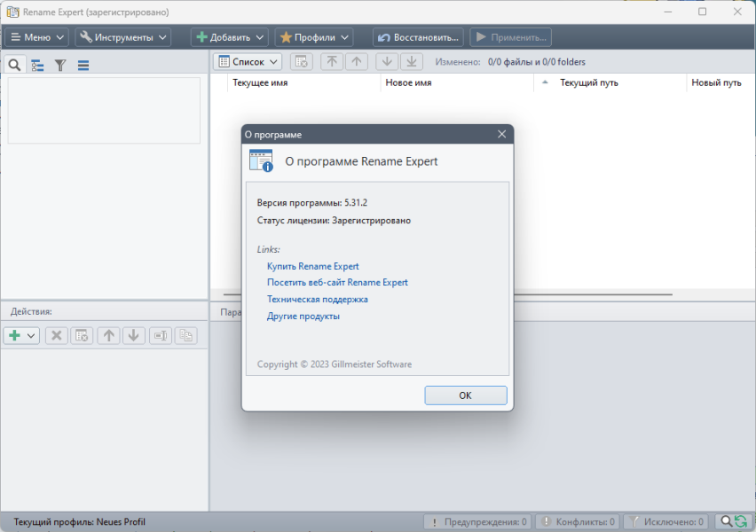
Task: Click the Версия программы: 5.31.2 text
Action: pyautogui.click(x=312, y=203)
